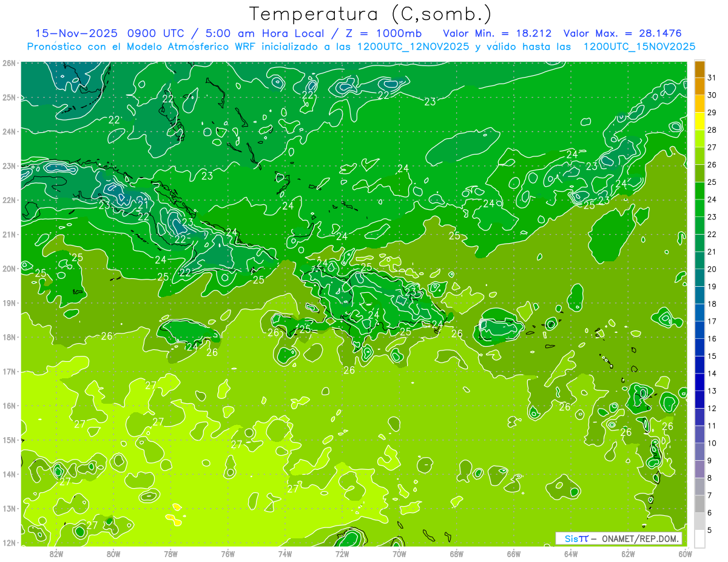
Task: Click the colorbar label 28
Action: point(712,130)
